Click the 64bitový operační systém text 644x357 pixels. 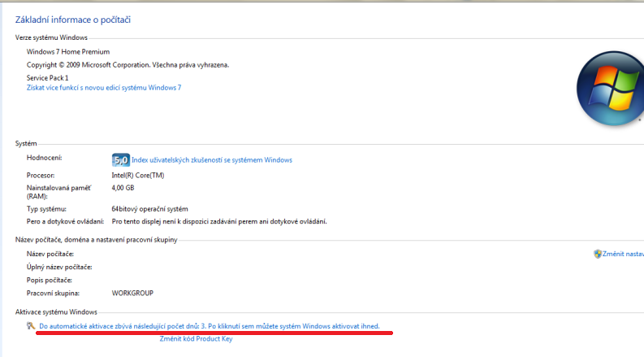[149, 208]
